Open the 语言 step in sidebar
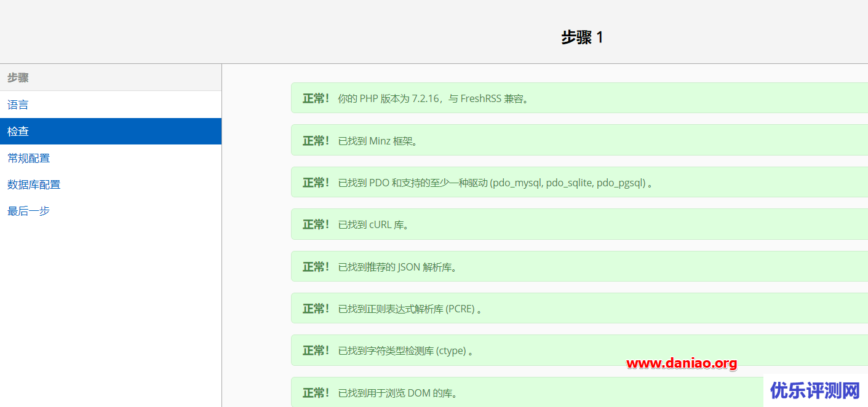Viewport: 868px width, 407px height. point(111,105)
